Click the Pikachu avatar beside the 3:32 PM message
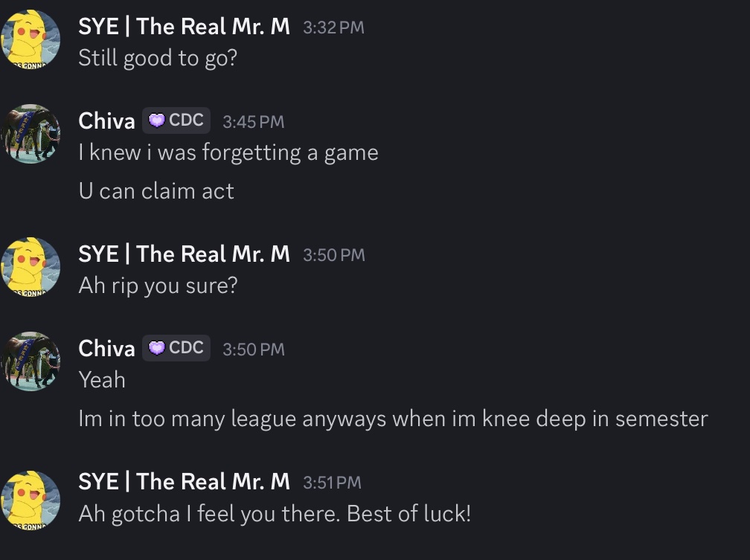Image resolution: width=750 pixels, height=560 pixels. [30, 39]
